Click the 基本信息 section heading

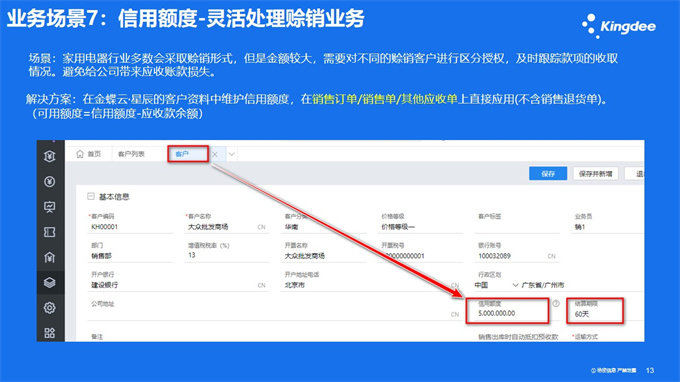tap(114, 196)
